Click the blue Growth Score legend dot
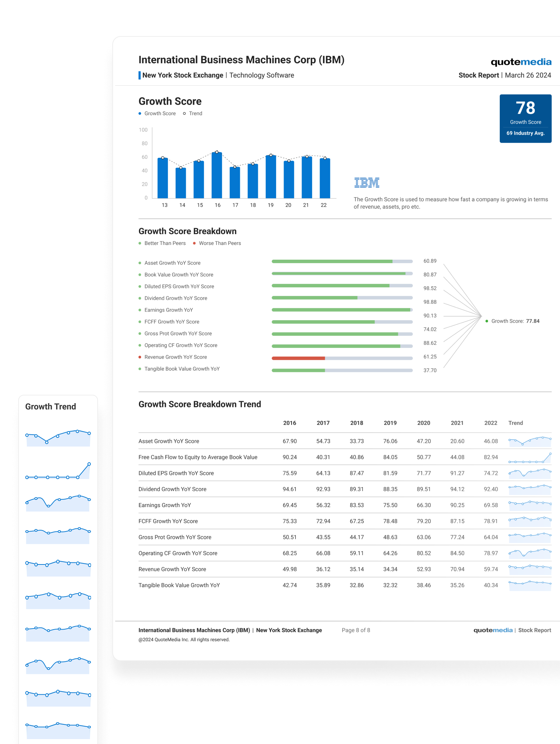This screenshot has width=560, height=744. 140,113
